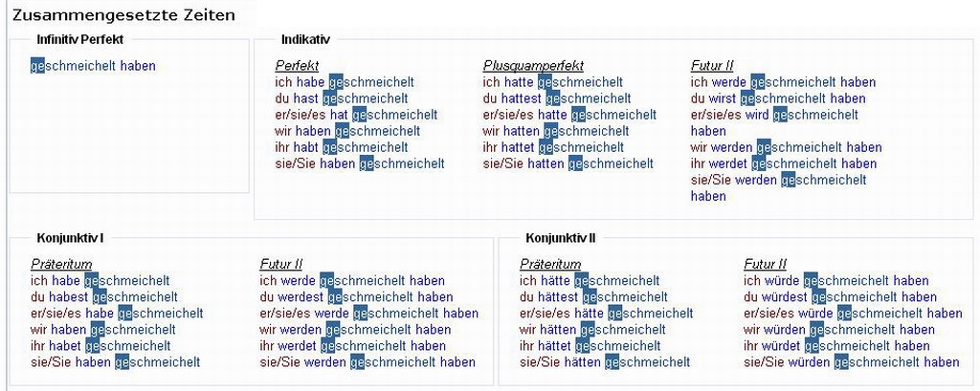Viewport: 980px width, 391px height.
Task: Click the underlined 'Plusquamperfekt' tense heading
Action: [533, 66]
